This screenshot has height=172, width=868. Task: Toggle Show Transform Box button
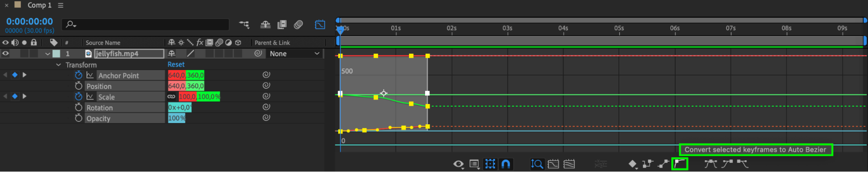pyautogui.click(x=490, y=164)
